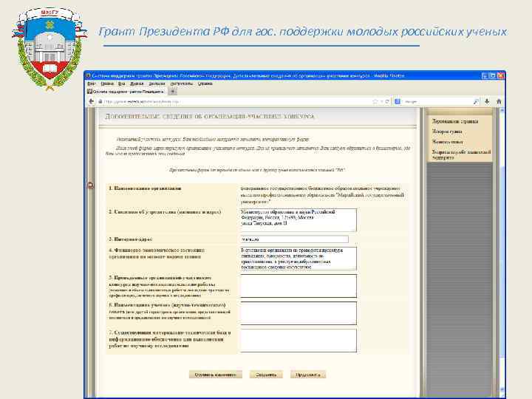
Task: Click the form heading about organization details
Action: click(x=210, y=117)
